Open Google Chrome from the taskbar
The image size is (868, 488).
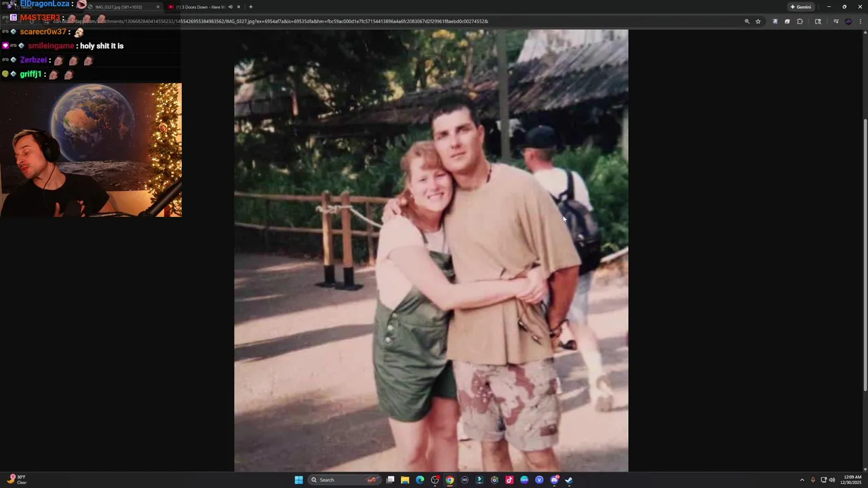coord(450,480)
